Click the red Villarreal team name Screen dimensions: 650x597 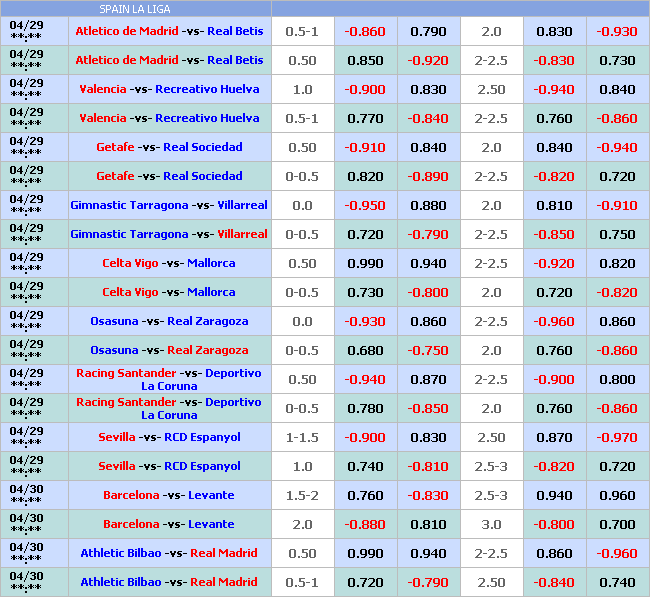pyautogui.click(x=242, y=234)
